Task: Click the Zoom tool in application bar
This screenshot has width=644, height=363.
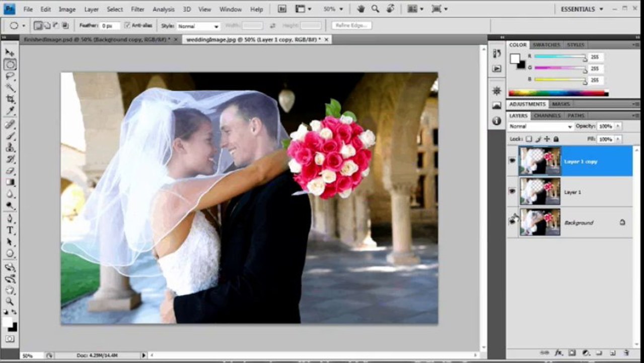Action: tap(375, 9)
